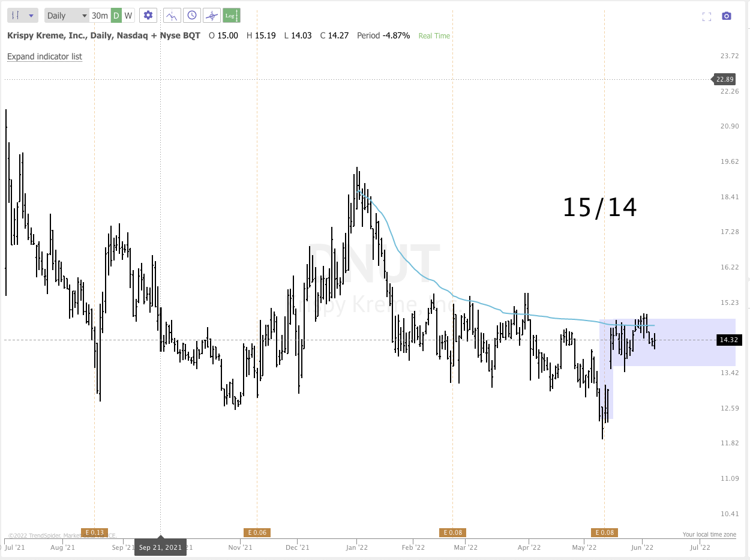Enter fullscreen mode via the frame icon
Screen dimensions: 750x560
707,16
